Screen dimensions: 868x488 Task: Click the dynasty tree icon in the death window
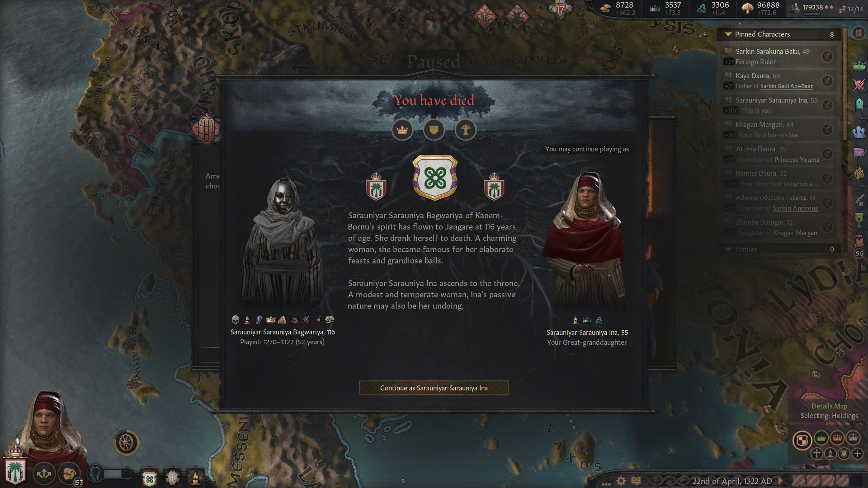[466, 130]
